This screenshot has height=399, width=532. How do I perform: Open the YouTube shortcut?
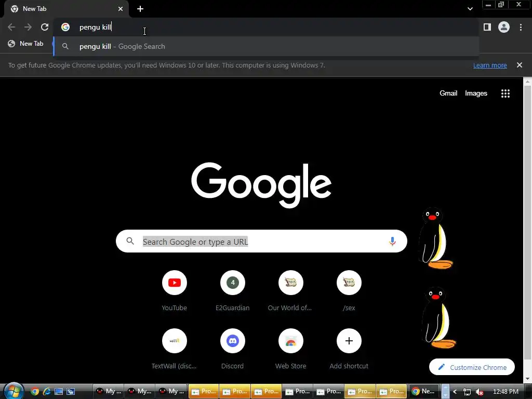click(175, 283)
